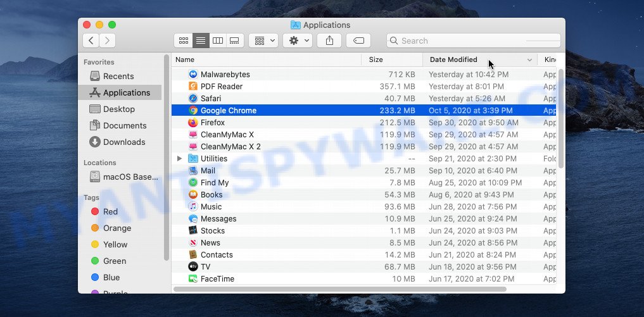Click the Edit Tags toolbar button
This screenshot has height=317, width=644.
[x=358, y=40]
